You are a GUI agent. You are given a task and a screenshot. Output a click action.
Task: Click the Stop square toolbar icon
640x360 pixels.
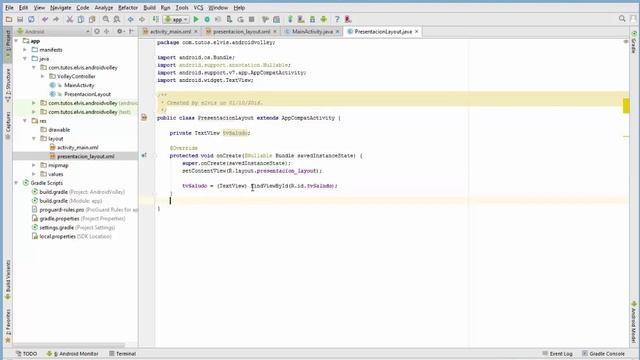coord(251,19)
